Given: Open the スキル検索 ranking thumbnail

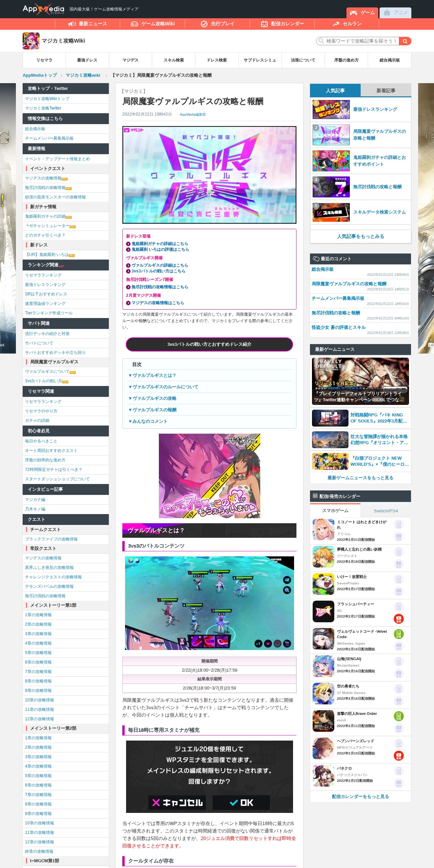Looking at the screenshot, I should [x=331, y=212].
